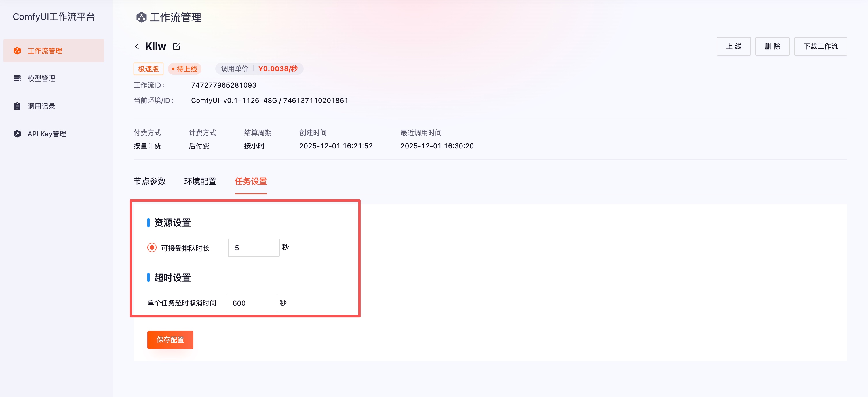Image resolution: width=868 pixels, height=397 pixels.
Task: Click the workflow management sidebar icon
Action: [17, 51]
